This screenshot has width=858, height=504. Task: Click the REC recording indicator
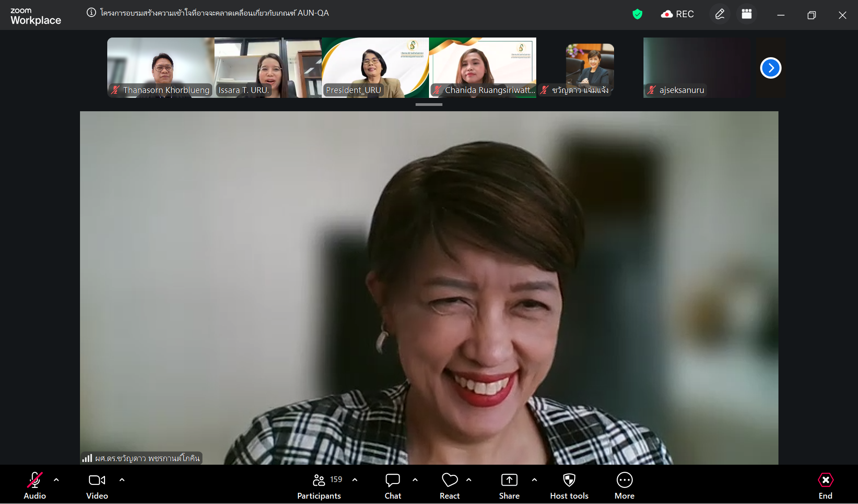[677, 14]
